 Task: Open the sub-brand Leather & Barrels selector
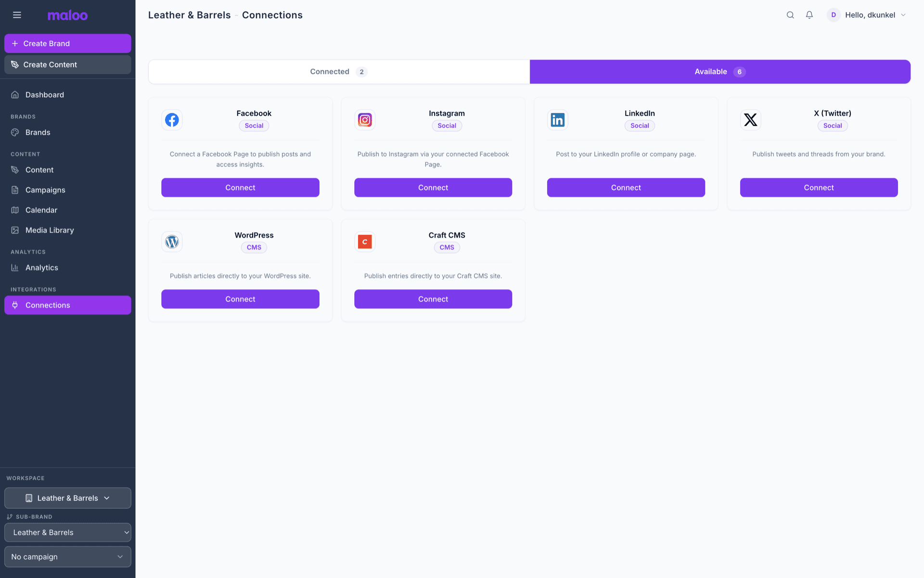tap(68, 532)
